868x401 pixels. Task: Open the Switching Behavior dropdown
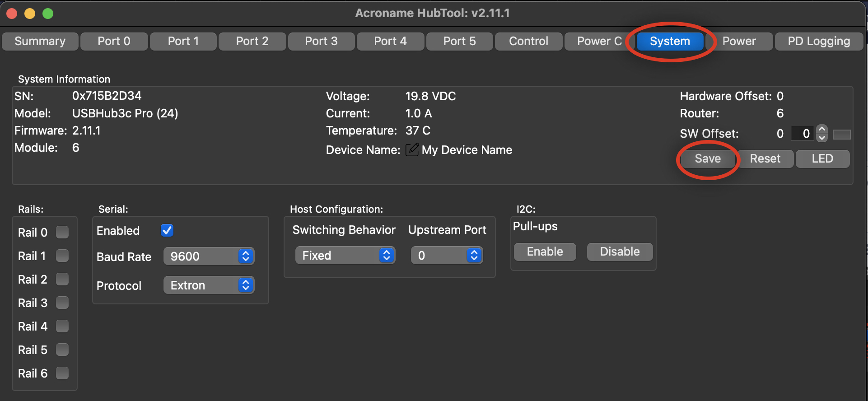click(345, 256)
